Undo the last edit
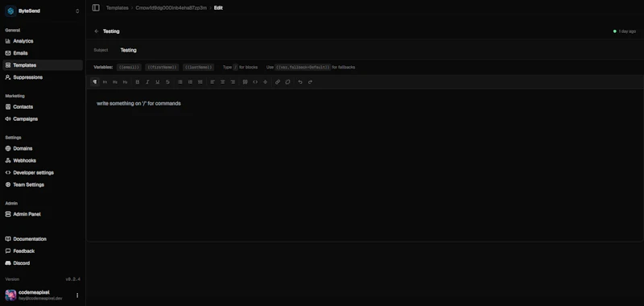 300,82
